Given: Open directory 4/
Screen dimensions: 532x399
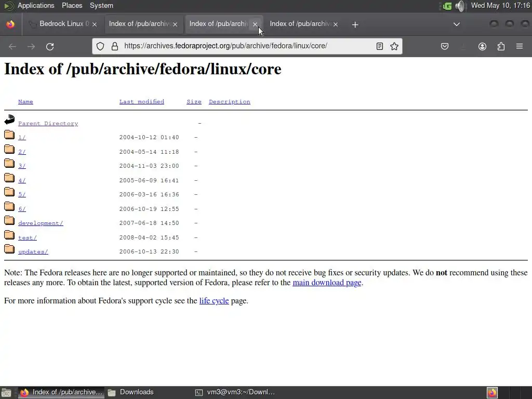Looking at the screenshot, I should 22,180.
